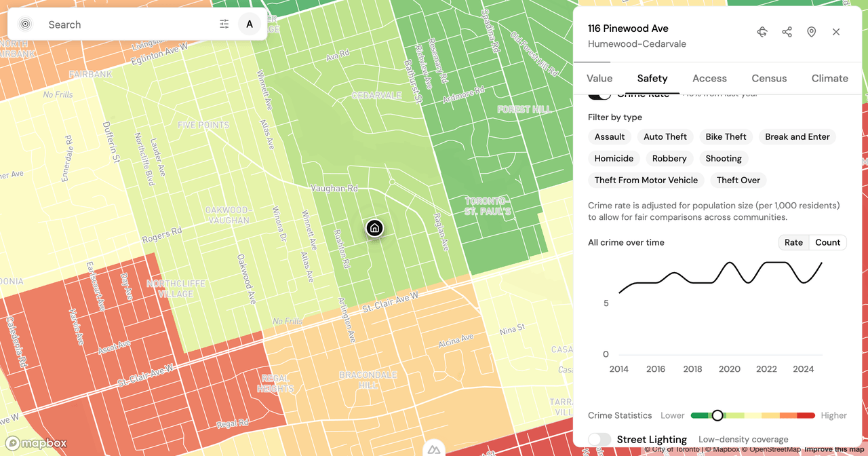The width and height of the screenshot is (868, 456).
Task: Close the 116 Pinewood Ave panel
Action: coord(836,32)
